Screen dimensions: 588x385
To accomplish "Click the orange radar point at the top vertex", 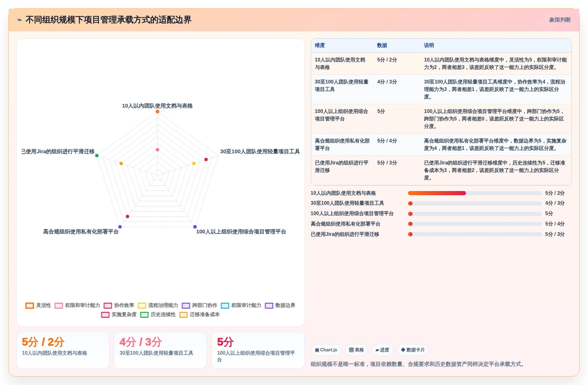I will pos(157,112).
